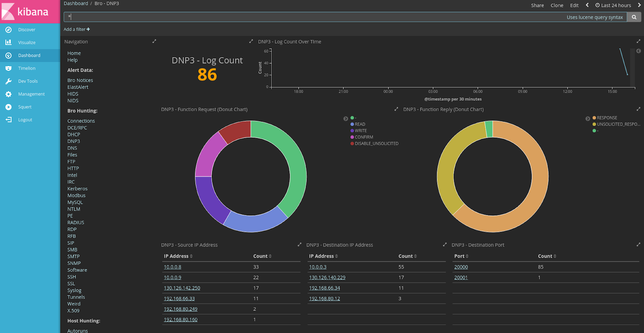The image size is (644, 333).
Task: Open Visualize via bar chart icon
Action: click(x=8, y=42)
